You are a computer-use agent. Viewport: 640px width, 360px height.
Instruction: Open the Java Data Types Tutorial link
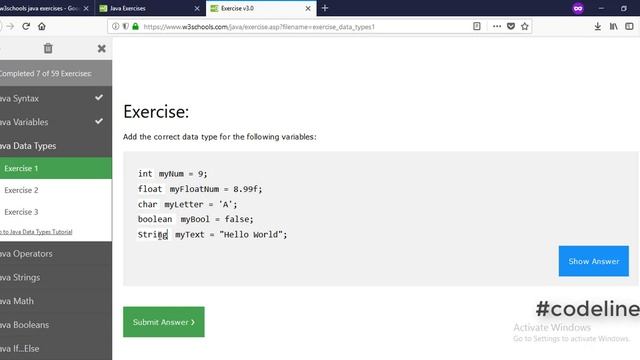coord(36,232)
